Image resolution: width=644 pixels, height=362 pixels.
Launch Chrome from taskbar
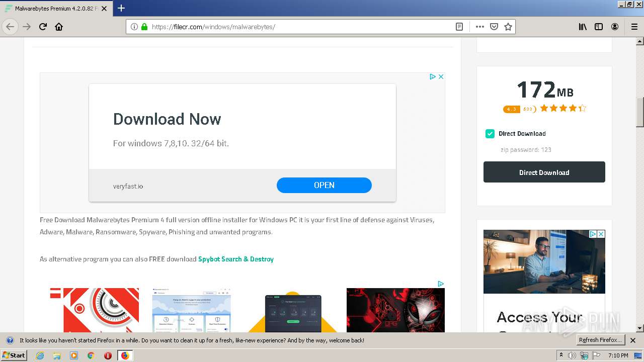coord(91,355)
